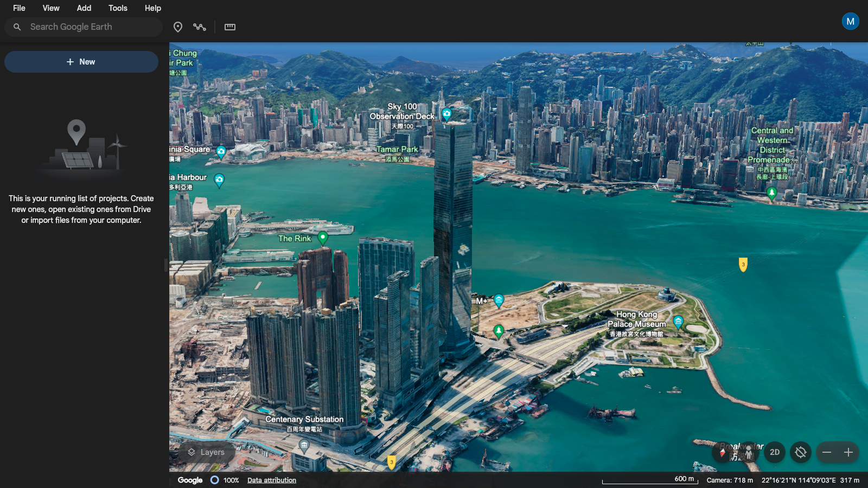Screen dimensions: 868x488
Task: Click the Hong Kong Palace Museum marker
Action: [678, 322]
